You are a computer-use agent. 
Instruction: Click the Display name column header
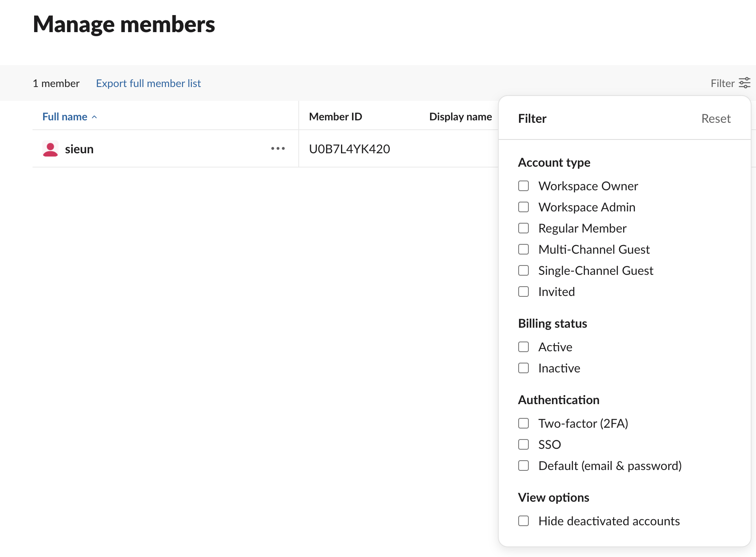[x=461, y=117]
